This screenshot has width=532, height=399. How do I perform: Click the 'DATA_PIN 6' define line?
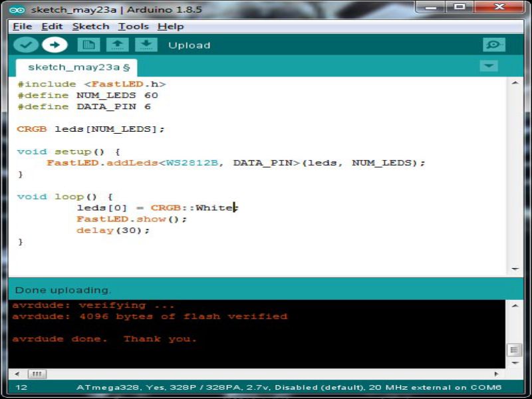[84, 106]
